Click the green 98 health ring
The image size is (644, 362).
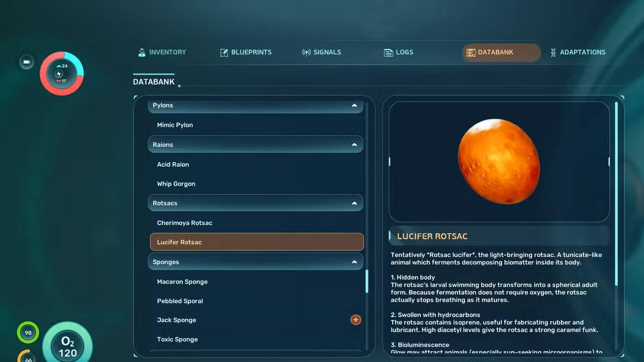click(28, 333)
